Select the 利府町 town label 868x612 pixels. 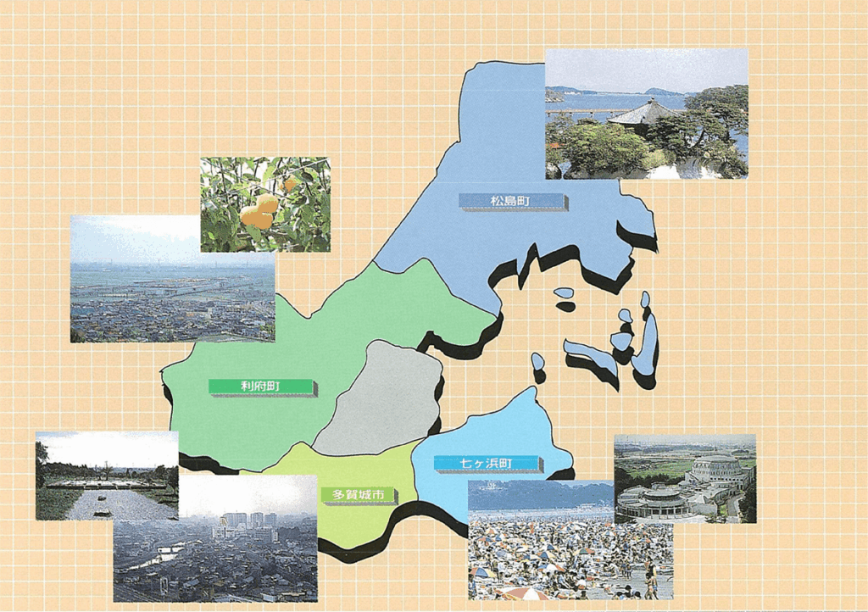tap(261, 387)
